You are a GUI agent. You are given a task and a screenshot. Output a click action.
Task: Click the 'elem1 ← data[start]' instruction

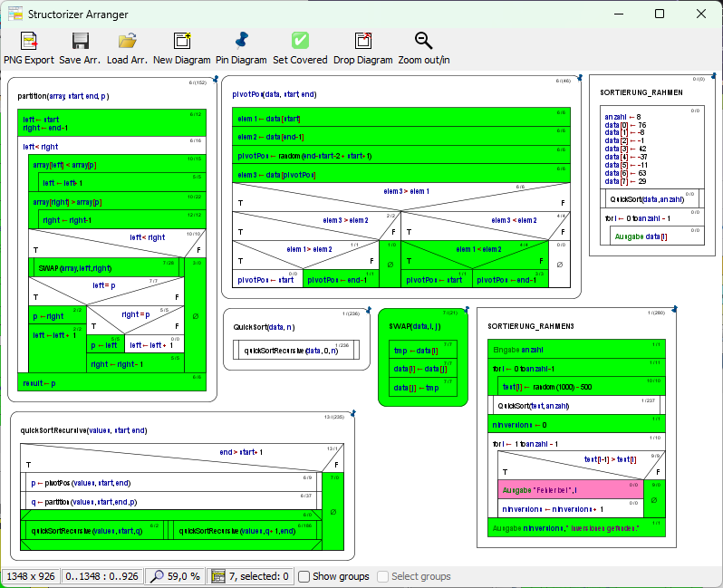point(401,118)
